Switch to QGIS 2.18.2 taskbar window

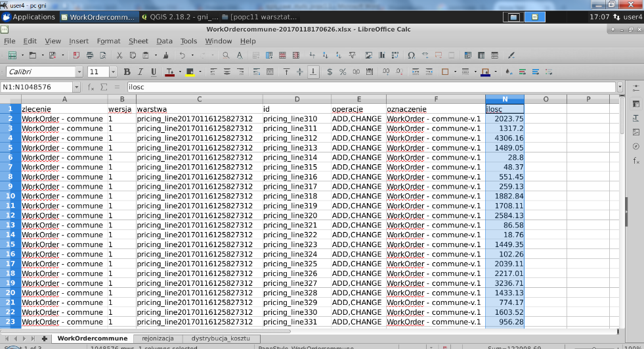[179, 16]
